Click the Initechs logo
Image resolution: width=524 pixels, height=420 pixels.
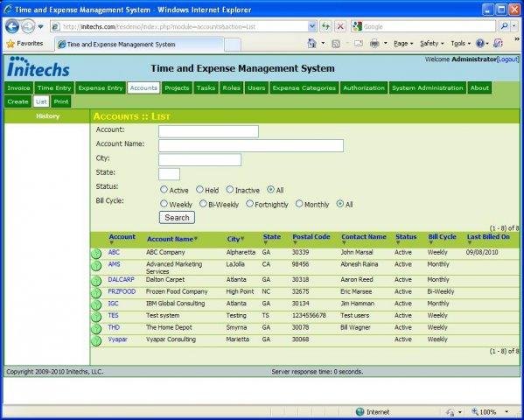point(38,66)
